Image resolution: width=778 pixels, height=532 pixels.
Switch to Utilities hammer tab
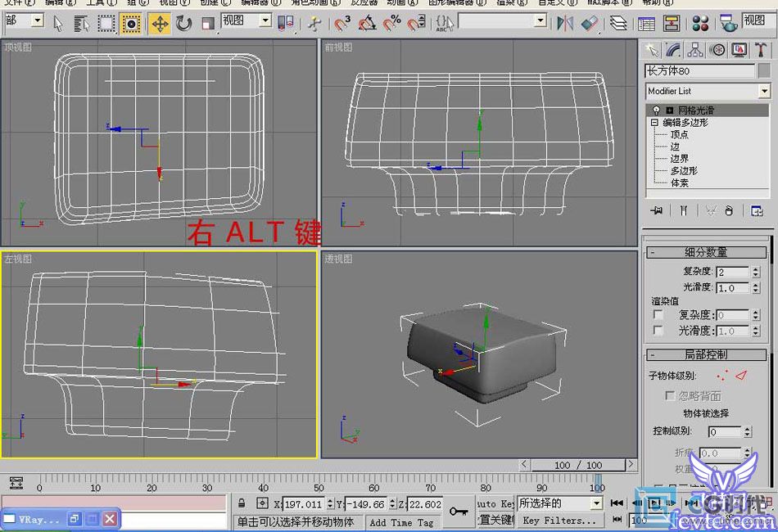(761, 50)
